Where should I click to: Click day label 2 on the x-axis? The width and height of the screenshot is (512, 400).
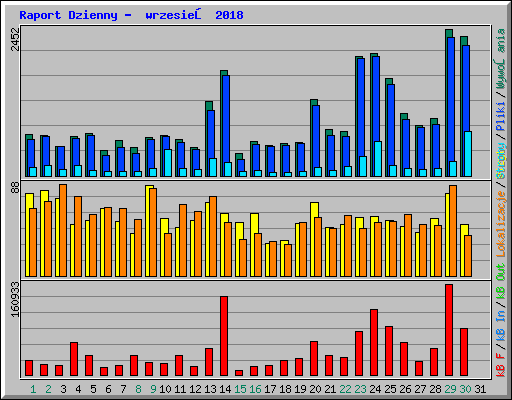point(48,389)
